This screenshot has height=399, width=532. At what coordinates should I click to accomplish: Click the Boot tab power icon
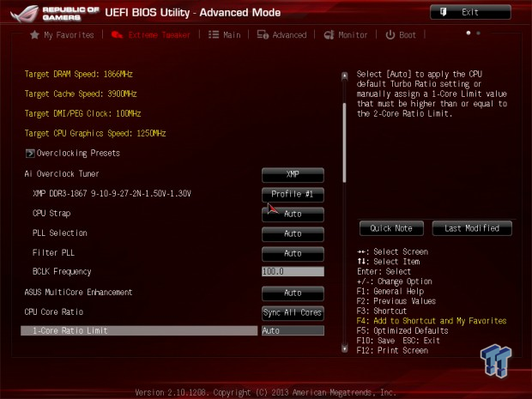coord(390,34)
